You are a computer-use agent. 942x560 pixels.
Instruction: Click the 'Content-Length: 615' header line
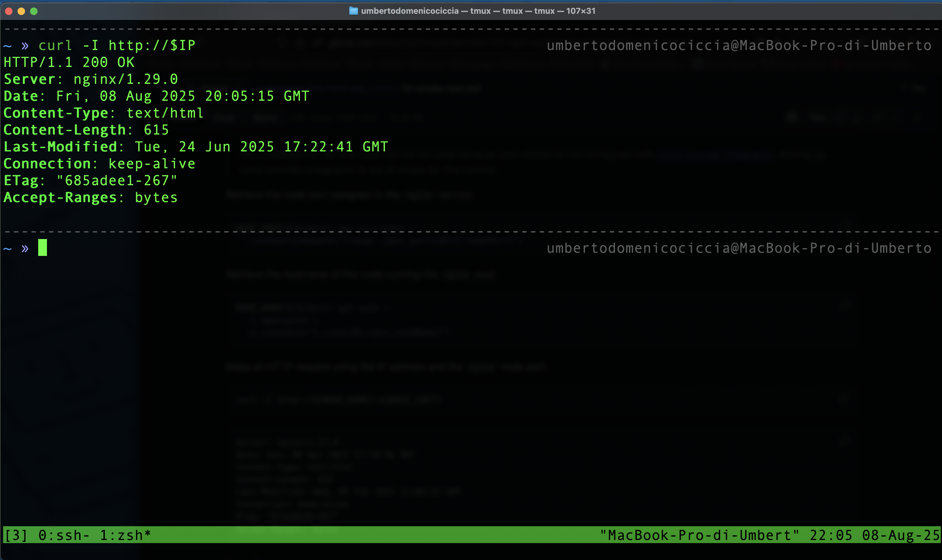pos(86,130)
